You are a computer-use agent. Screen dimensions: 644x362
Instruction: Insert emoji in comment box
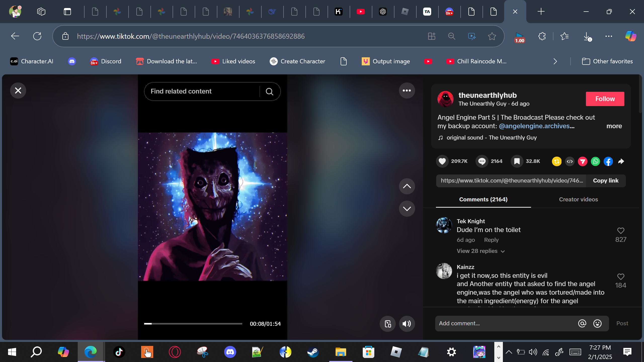(597, 323)
